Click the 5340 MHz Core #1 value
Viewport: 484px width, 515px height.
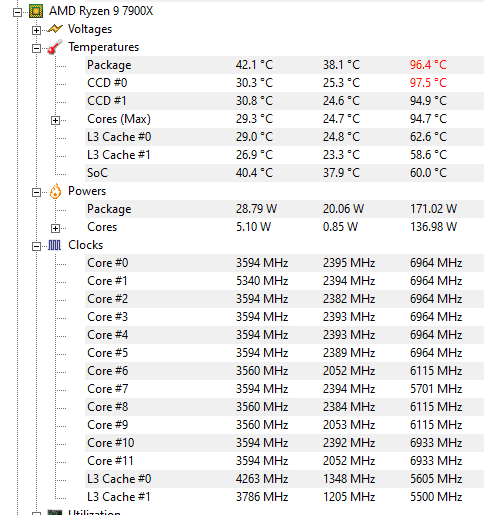pos(262,281)
